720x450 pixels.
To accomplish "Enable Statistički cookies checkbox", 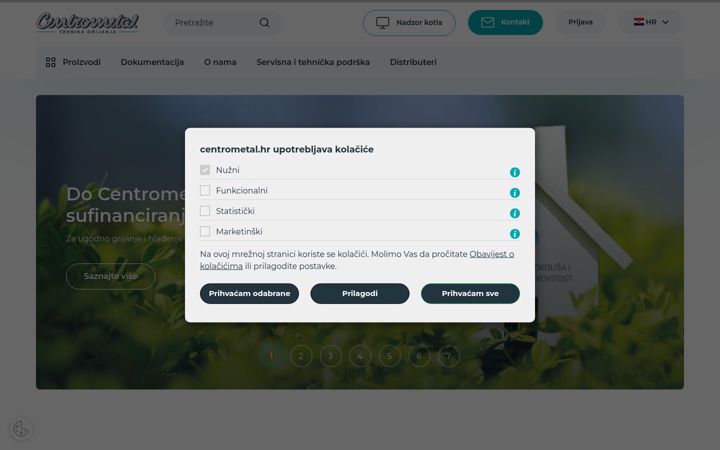I will [x=205, y=211].
